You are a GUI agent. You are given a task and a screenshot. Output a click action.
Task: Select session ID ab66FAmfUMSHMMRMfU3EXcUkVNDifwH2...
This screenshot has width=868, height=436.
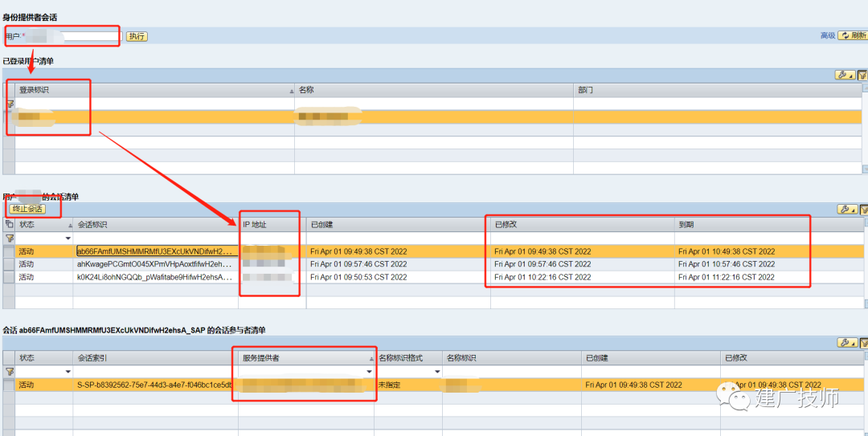point(156,252)
